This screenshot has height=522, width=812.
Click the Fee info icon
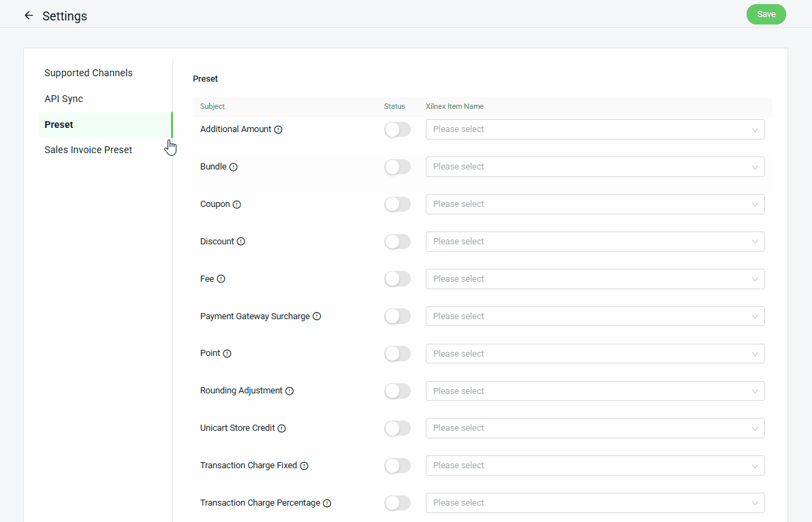coord(221,279)
